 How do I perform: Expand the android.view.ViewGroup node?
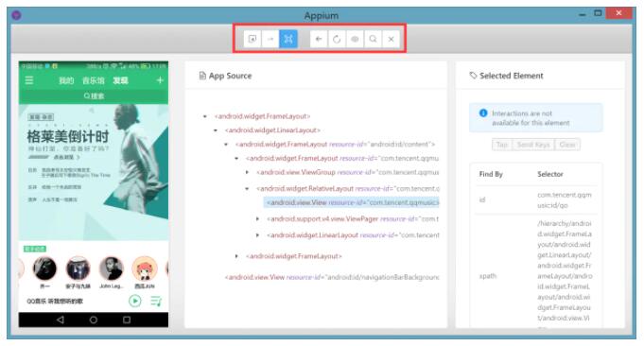click(x=247, y=172)
